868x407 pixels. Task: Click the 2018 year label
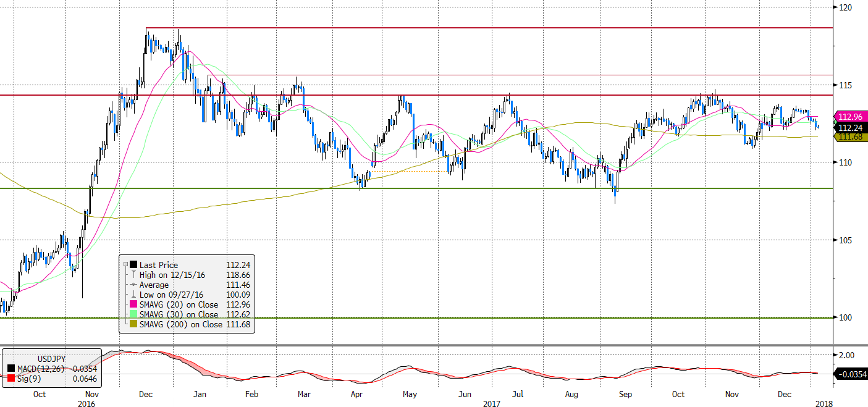click(824, 403)
